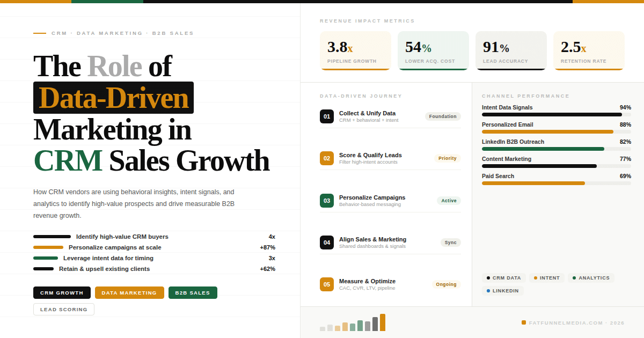
Task: Select the 91% Lead Accuracy card
Action: click(511, 50)
